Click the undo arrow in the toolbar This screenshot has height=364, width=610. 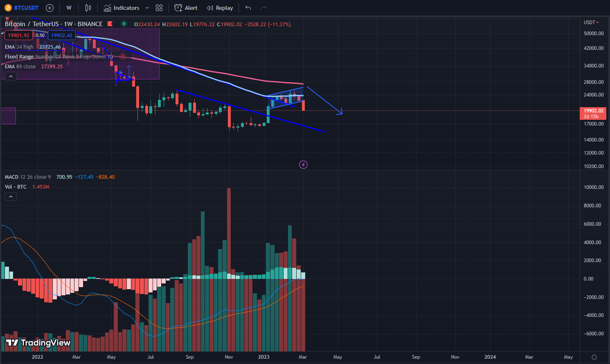(248, 8)
